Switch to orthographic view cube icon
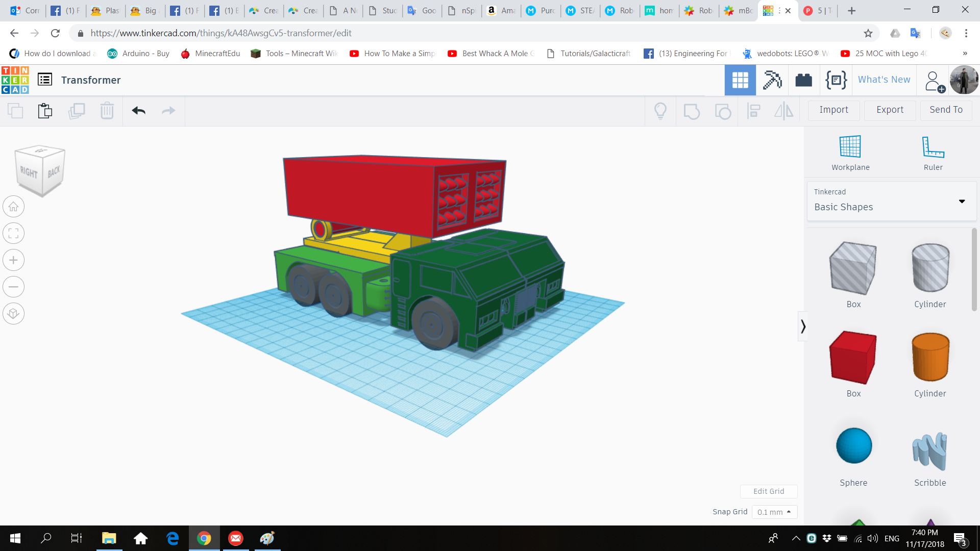The height and width of the screenshot is (551, 980). 14,313
